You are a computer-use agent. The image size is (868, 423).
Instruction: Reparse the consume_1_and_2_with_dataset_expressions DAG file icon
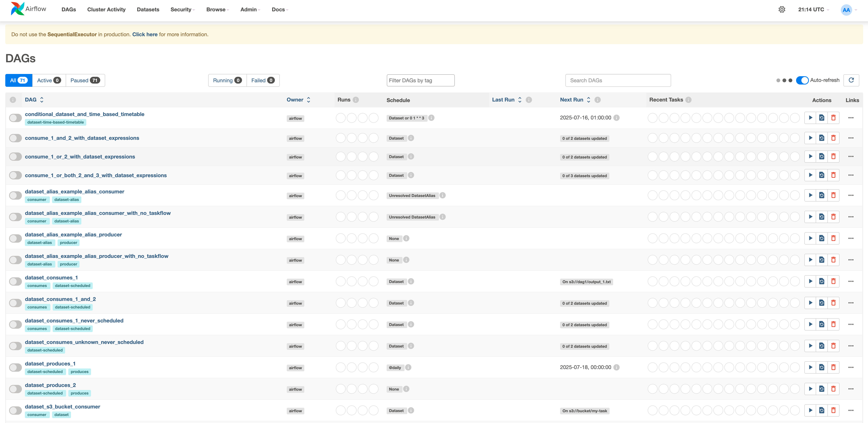point(822,138)
